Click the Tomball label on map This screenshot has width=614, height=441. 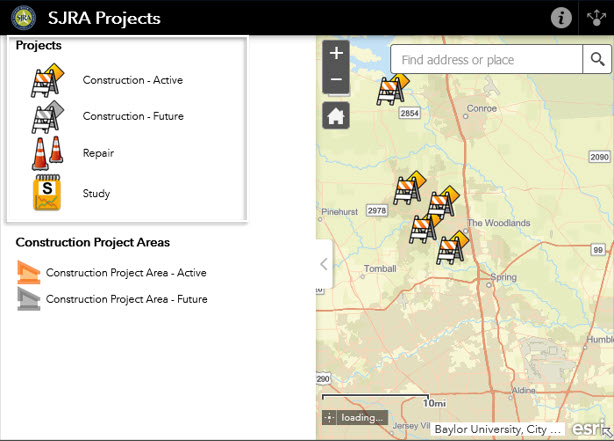point(380,269)
